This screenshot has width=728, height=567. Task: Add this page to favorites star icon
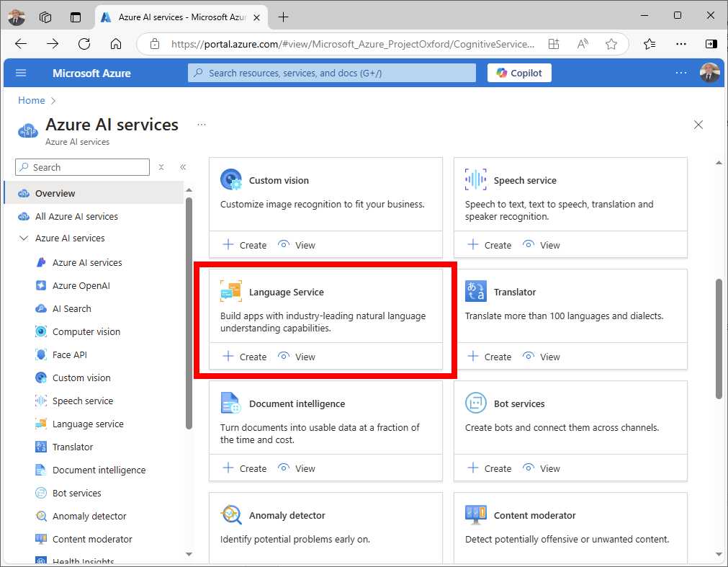pyautogui.click(x=611, y=44)
